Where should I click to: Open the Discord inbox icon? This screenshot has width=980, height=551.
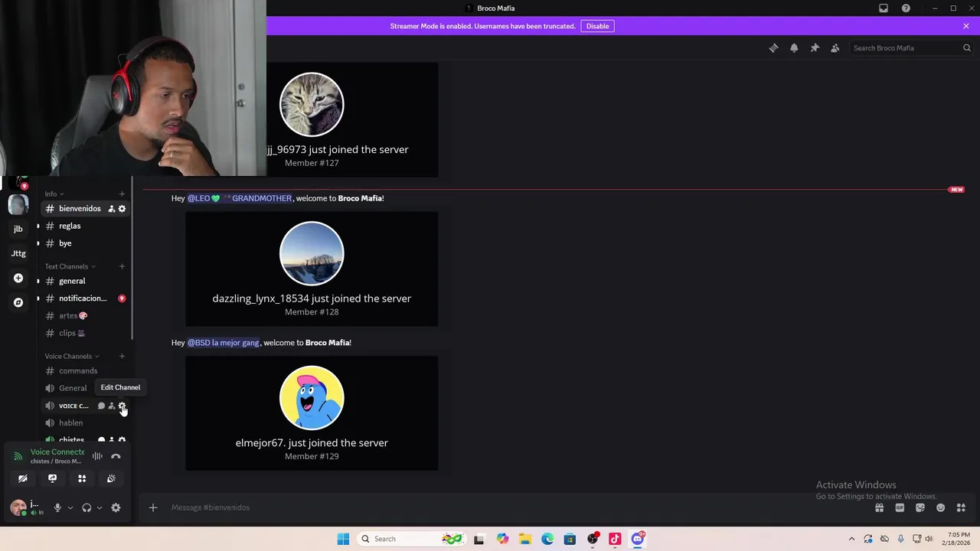[x=884, y=8]
